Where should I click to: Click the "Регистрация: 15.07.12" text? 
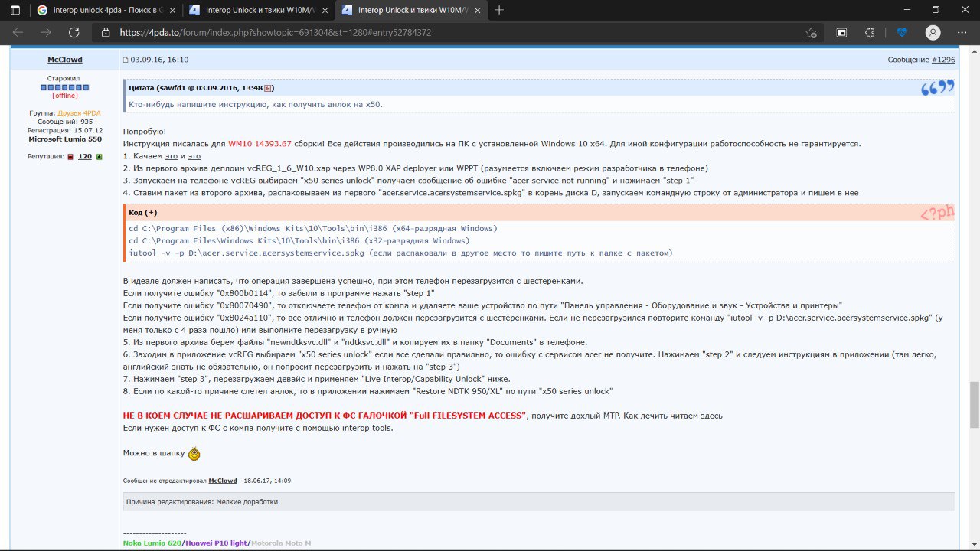[65, 130]
